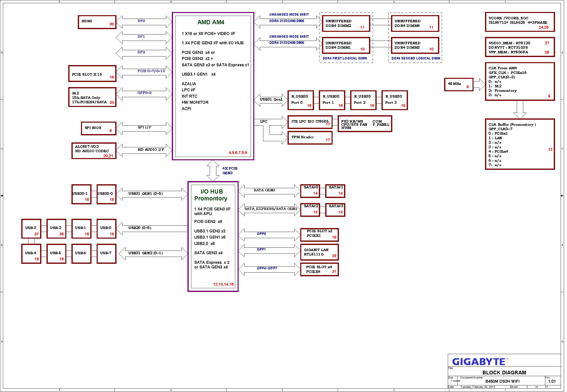Select the SPI BIOS block
The height and width of the screenshot is (392, 567).
pos(99,128)
